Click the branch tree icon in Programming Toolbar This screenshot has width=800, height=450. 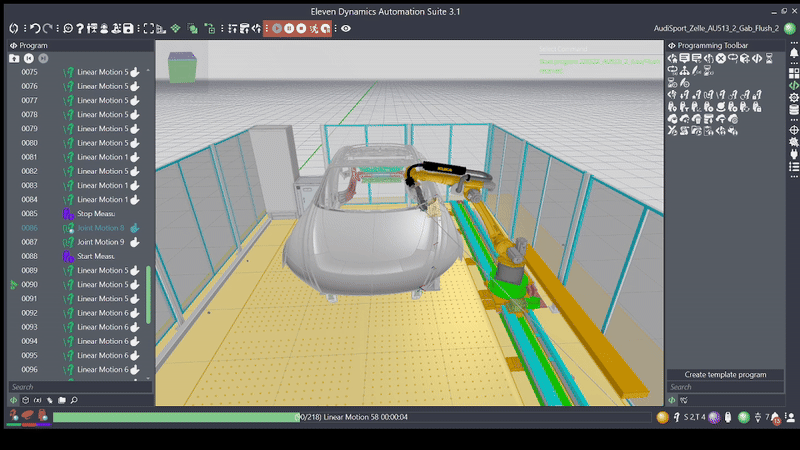[x=684, y=71]
